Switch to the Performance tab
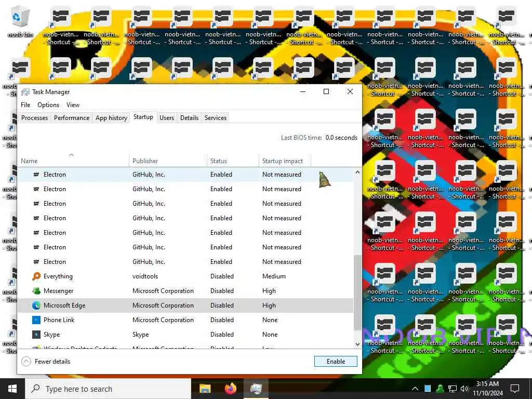The image size is (532, 399). 72,118
